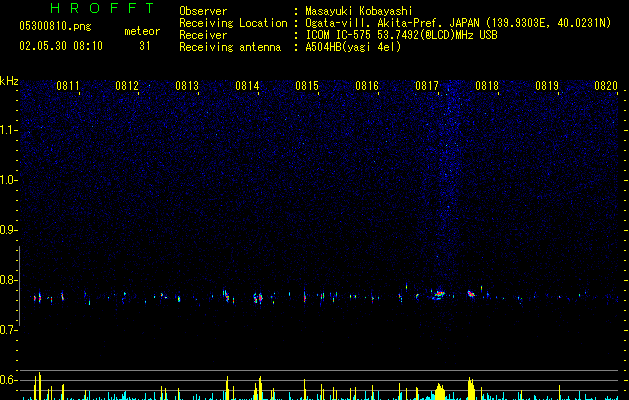
Task: Click the kHz axis unit label
Action: click(x=9, y=81)
